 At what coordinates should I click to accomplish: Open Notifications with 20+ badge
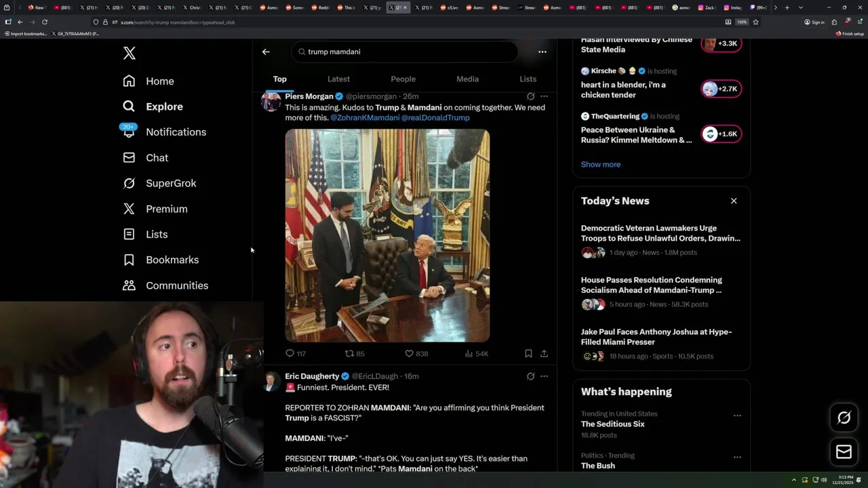click(x=164, y=132)
